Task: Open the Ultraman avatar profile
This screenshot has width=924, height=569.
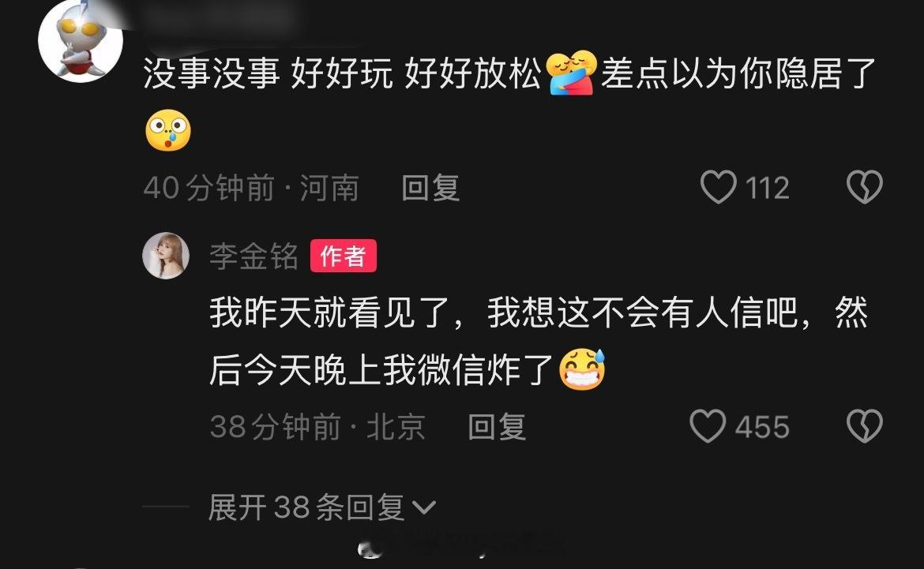Action: pyautogui.click(x=81, y=40)
